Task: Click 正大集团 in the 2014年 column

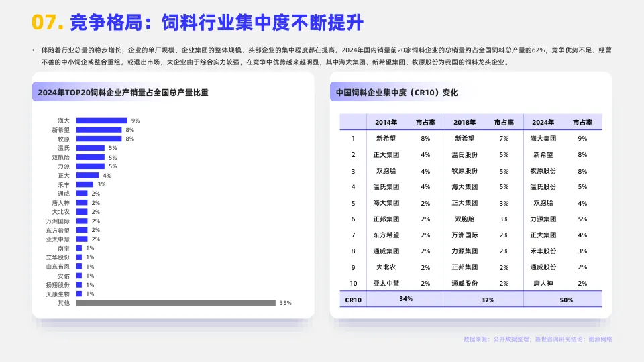Action: 386,155
